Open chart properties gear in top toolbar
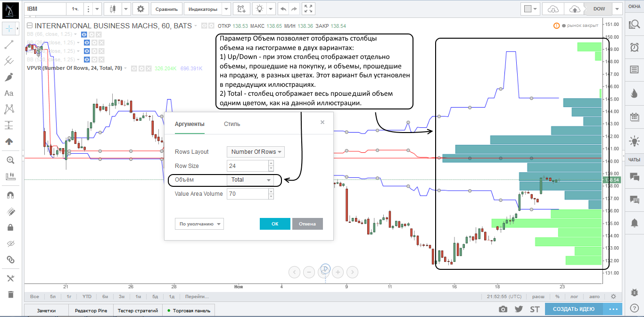The width and height of the screenshot is (644, 317). (140, 8)
